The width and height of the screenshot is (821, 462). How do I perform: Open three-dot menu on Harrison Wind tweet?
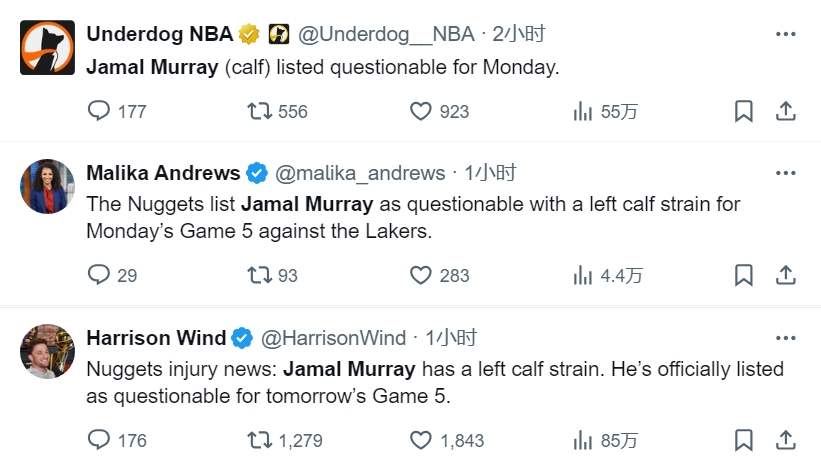pos(785,338)
